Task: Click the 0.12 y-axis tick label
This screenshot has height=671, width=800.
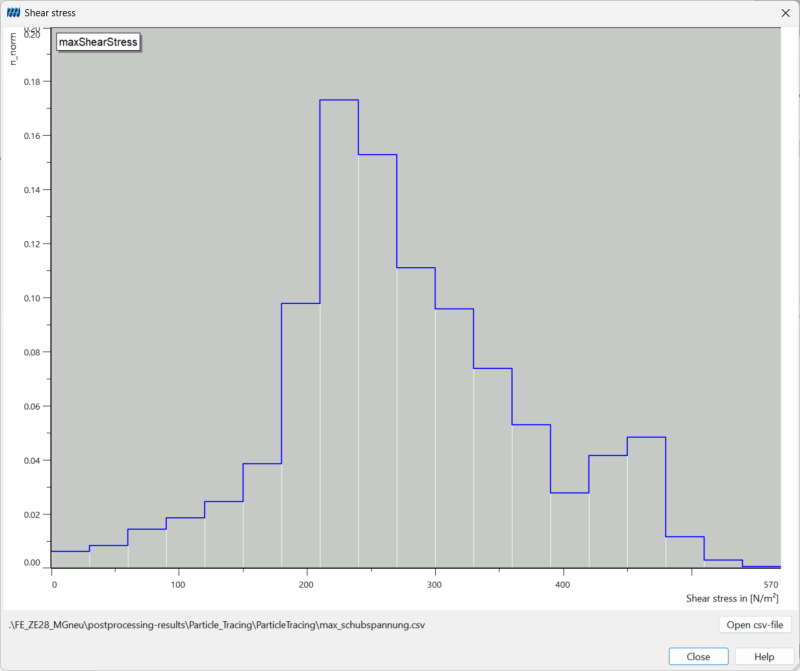Action: coord(32,244)
